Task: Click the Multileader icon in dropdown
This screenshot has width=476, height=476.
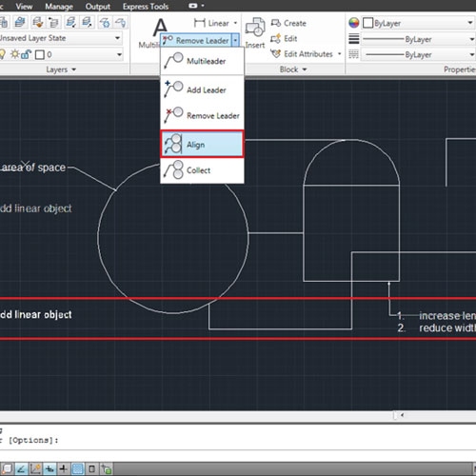Action: (x=173, y=61)
